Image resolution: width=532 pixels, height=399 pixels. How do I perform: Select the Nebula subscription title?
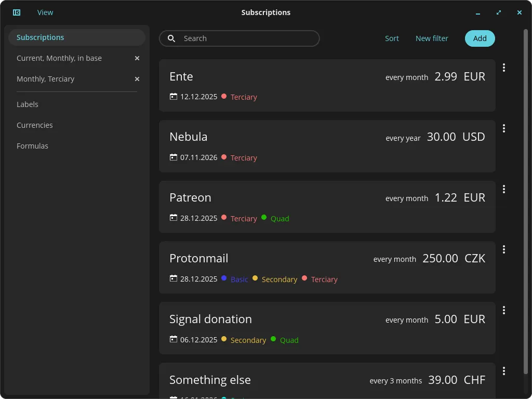click(x=188, y=137)
